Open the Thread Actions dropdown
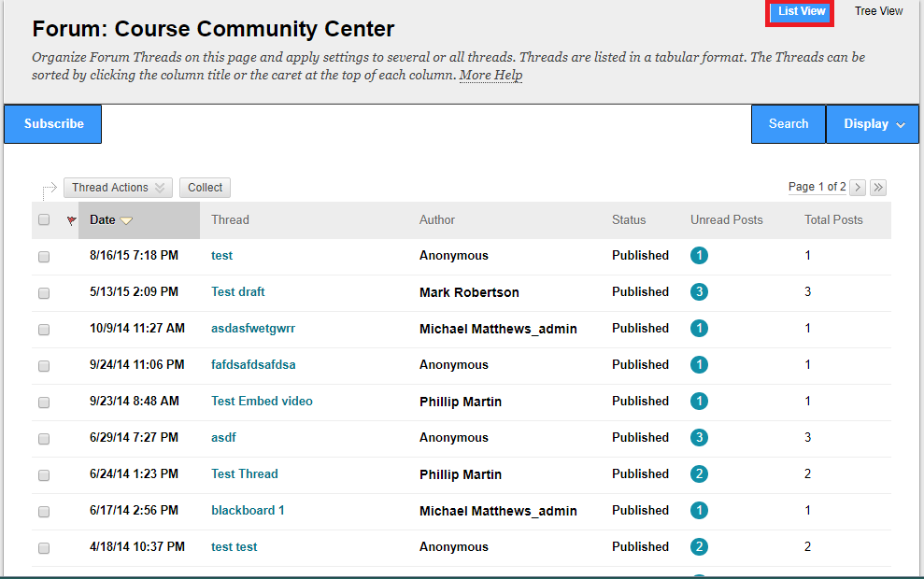Viewport: 924px width, 579px height. coord(117,187)
